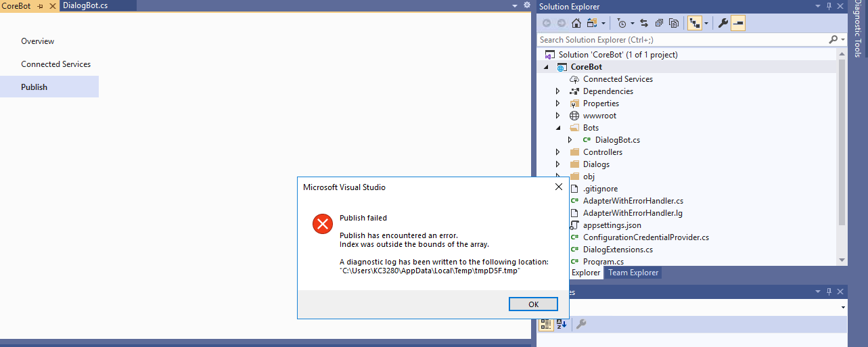Viewport: 868px width, 347px height.
Task: Open the search options dropdown in Solution Explorer
Action: pos(842,40)
